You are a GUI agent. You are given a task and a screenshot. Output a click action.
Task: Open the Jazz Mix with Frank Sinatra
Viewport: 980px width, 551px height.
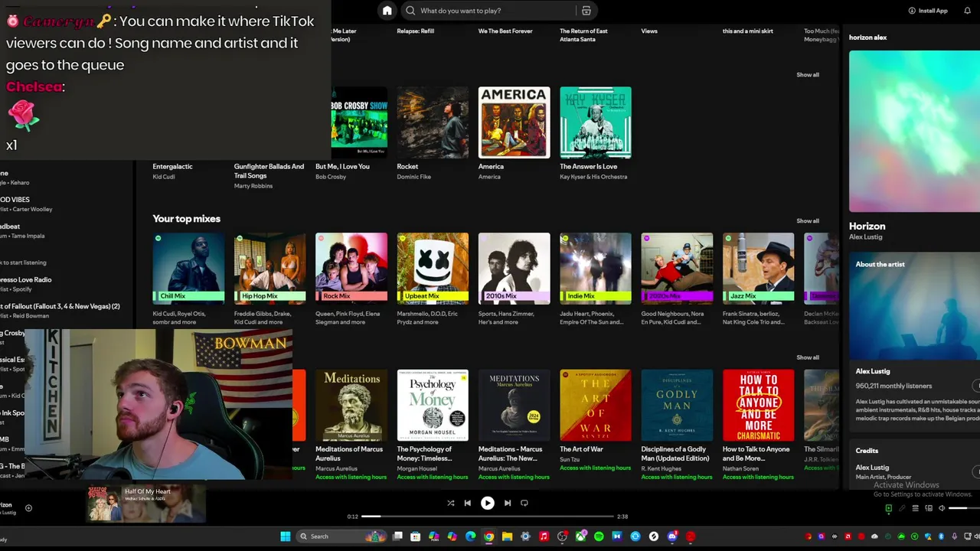pyautogui.click(x=759, y=269)
